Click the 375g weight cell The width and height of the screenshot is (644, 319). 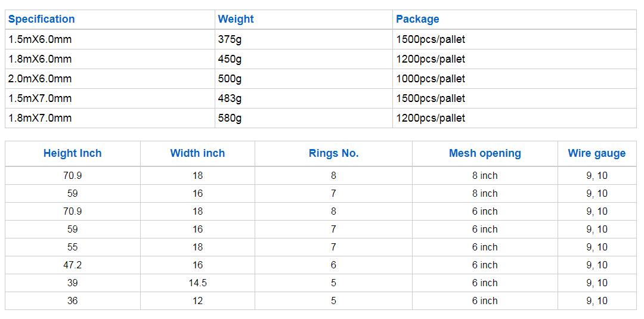(x=304, y=39)
